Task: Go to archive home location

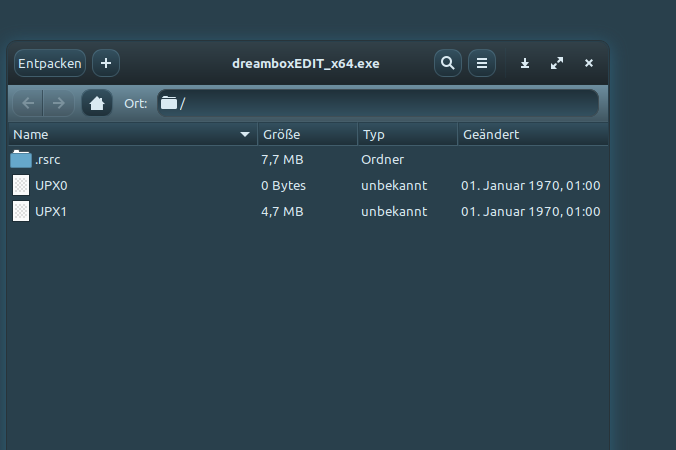Action: coord(97,103)
